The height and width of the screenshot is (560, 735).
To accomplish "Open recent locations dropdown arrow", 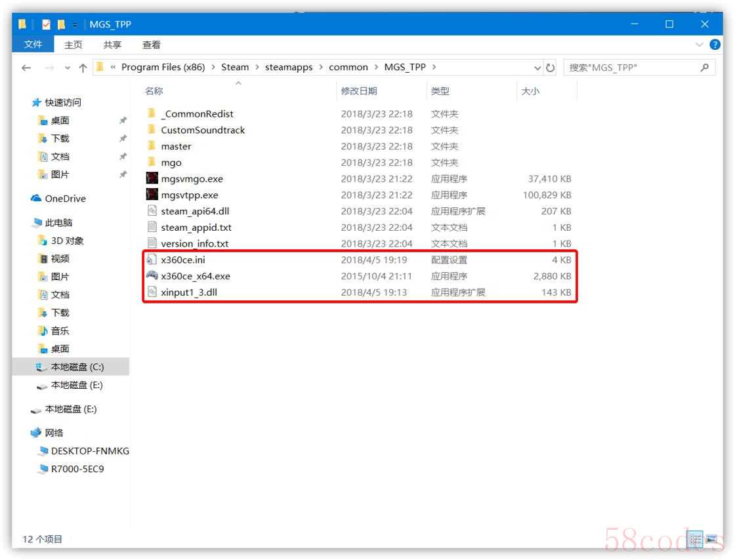I will 68,68.
